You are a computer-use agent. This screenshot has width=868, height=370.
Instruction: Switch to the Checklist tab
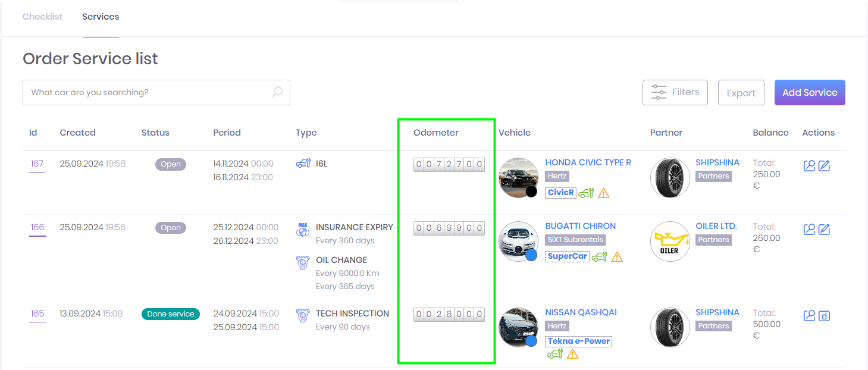tap(42, 17)
